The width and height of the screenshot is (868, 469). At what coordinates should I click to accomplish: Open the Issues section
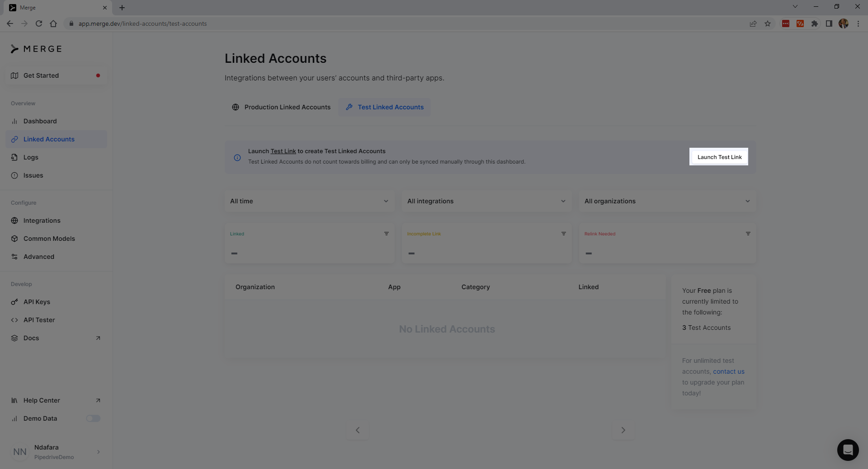pos(33,175)
